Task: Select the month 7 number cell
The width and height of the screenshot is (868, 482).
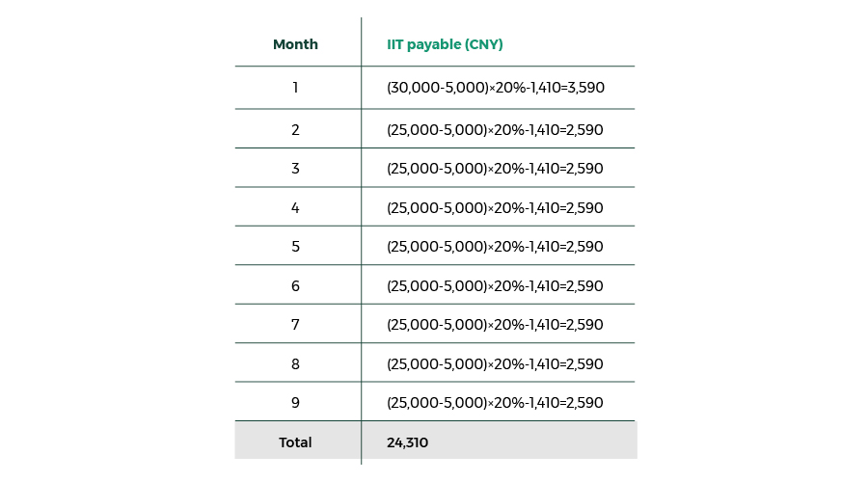Action: pyautogui.click(x=295, y=325)
